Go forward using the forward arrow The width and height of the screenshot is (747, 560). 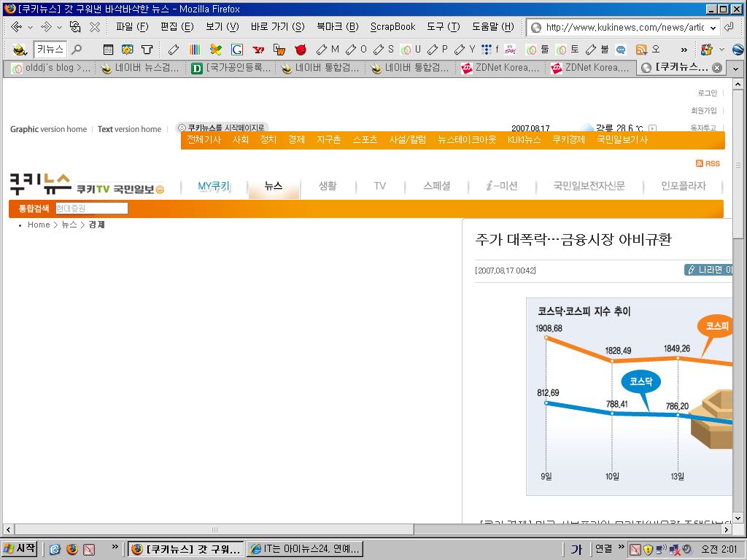46,27
